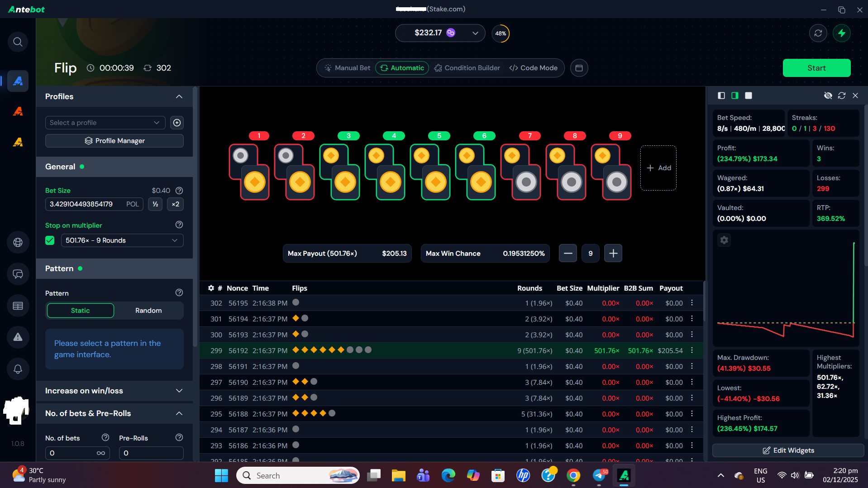Screen dimensions: 868x488
Task: Switch to the Condition Builder tab
Action: (x=467, y=68)
